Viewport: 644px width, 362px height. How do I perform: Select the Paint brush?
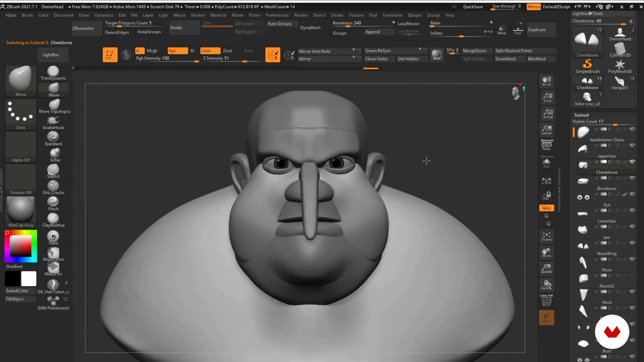[53, 238]
